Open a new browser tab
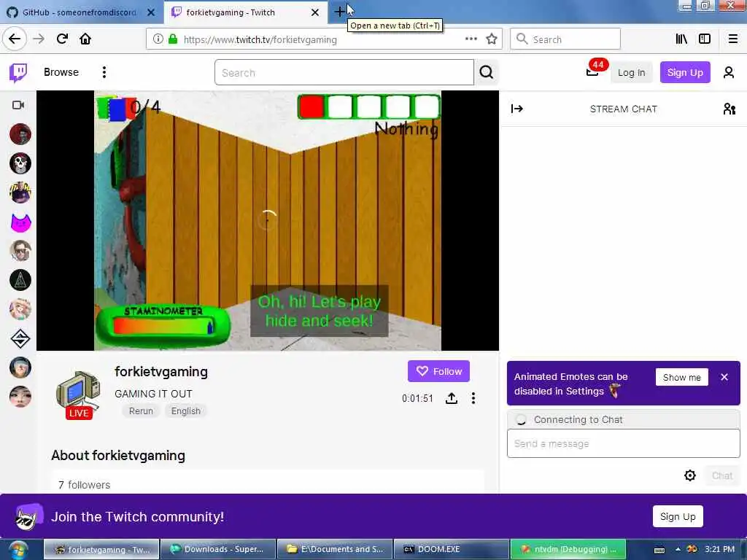 [x=340, y=12]
